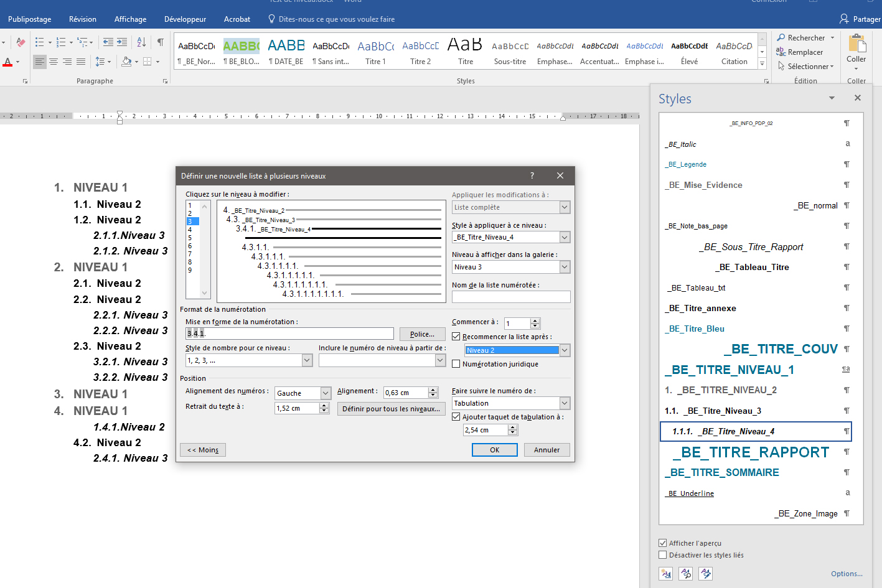
Task: Apply shading with the paint bucket icon
Action: click(126, 62)
